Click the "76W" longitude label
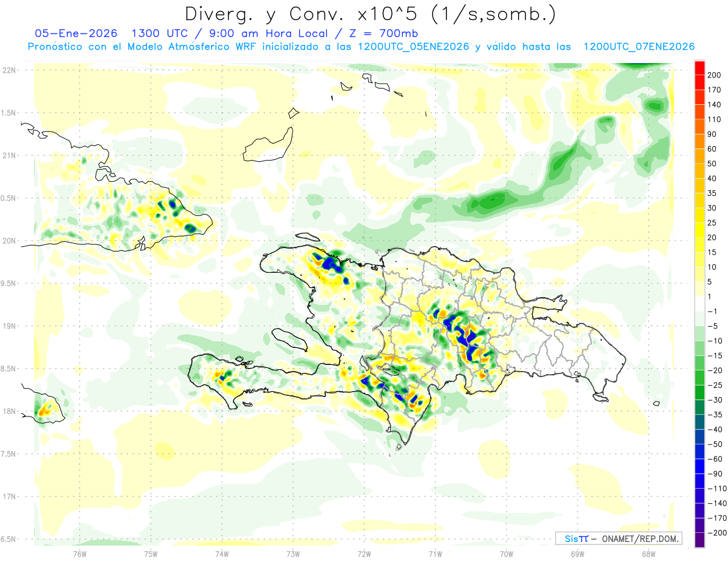Screen dimensions: 728x562 click(80, 554)
